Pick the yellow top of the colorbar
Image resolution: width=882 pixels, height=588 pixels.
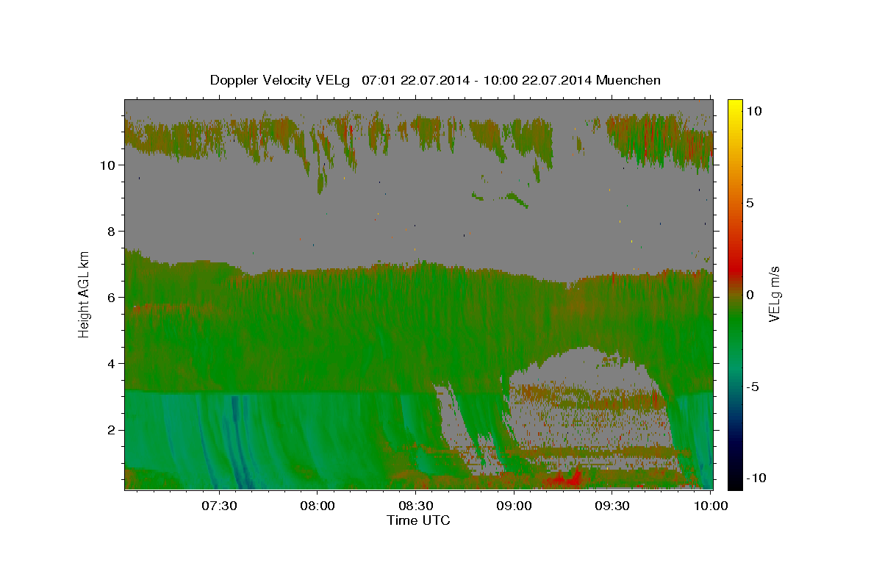point(735,107)
